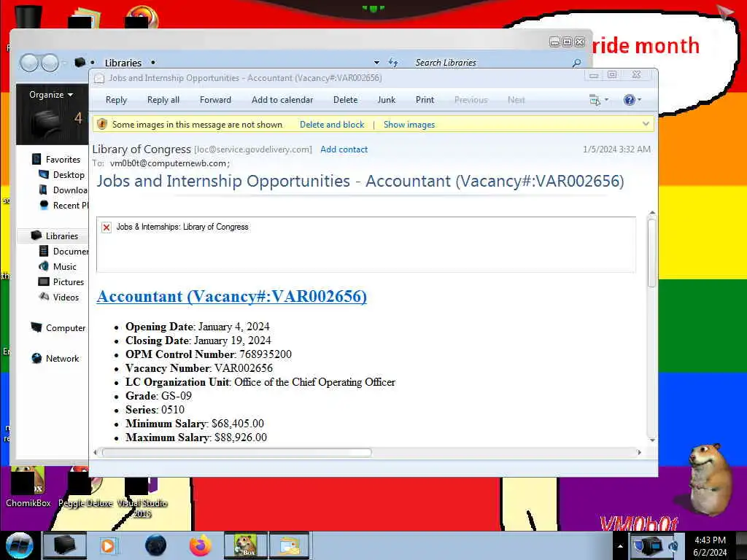747x560 pixels.
Task: Select Recent Places in navigation pane
Action: pos(63,205)
